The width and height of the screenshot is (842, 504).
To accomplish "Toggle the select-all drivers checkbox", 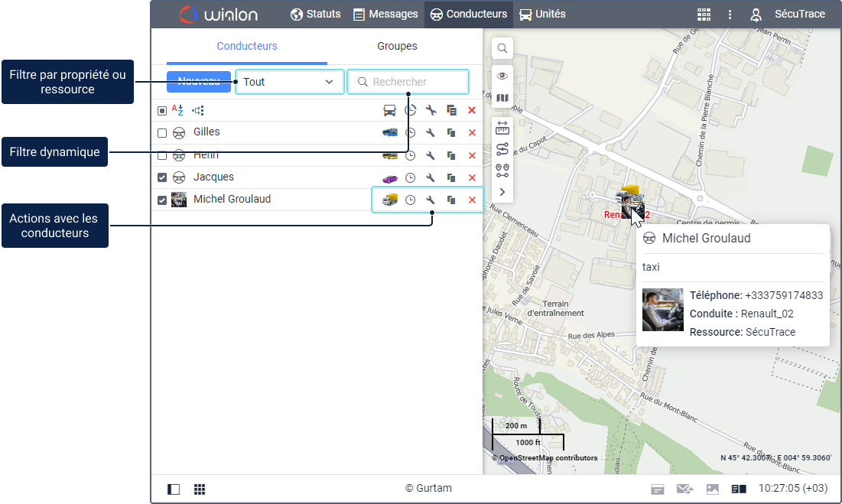I will click(x=162, y=111).
